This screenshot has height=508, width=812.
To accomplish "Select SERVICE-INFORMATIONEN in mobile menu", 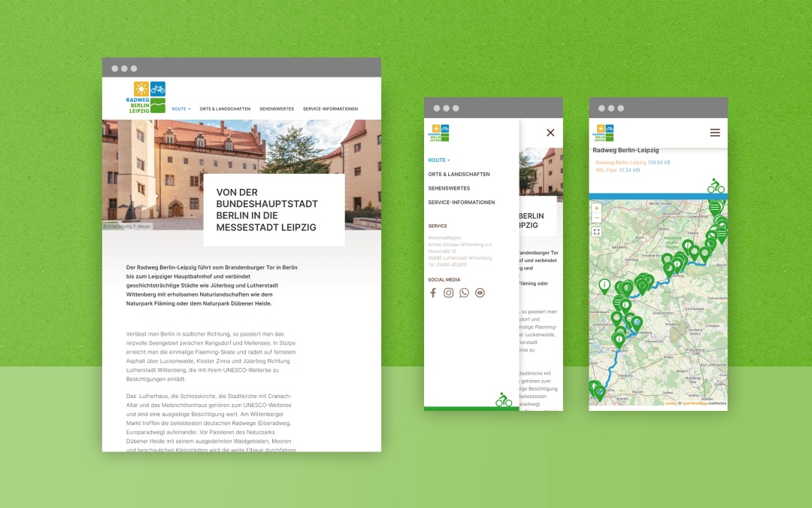I will [462, 202].
